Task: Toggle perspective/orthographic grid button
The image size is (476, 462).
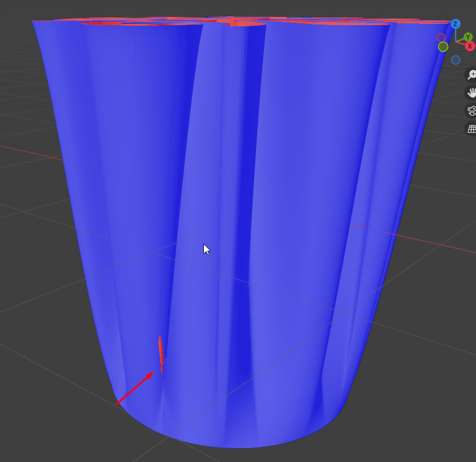Action: pyautogui.click(x=471, y=129)
